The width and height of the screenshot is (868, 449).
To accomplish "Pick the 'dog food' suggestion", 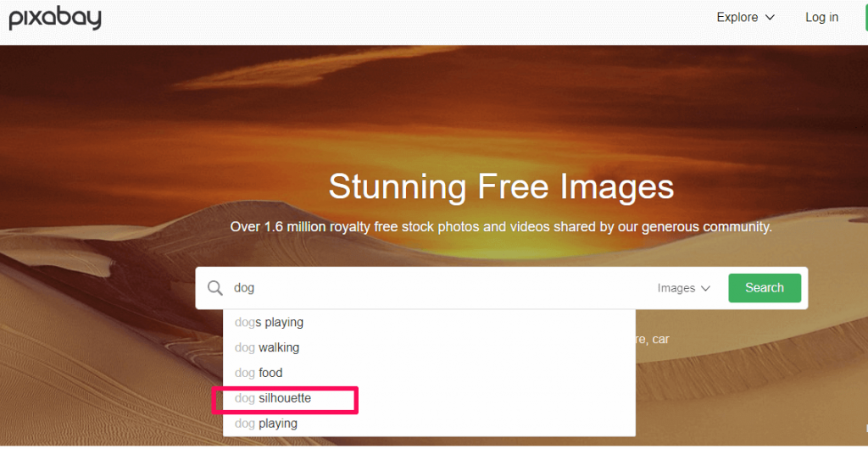I will coord(259,373).
